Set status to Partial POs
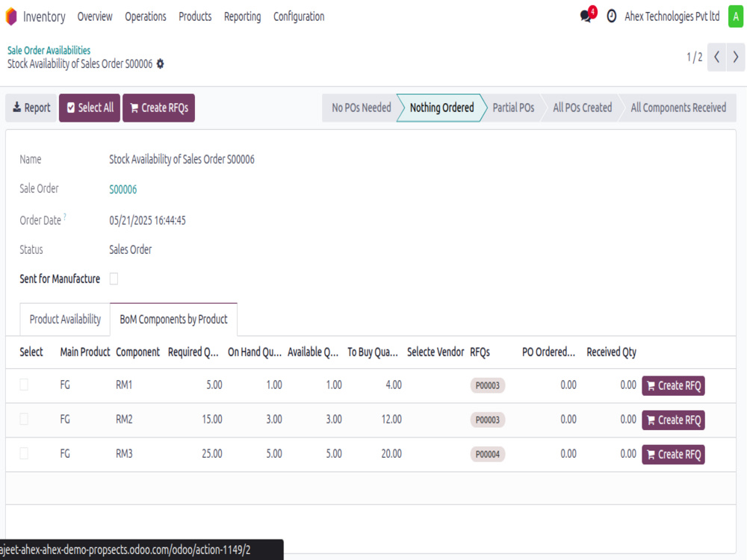 513,108
